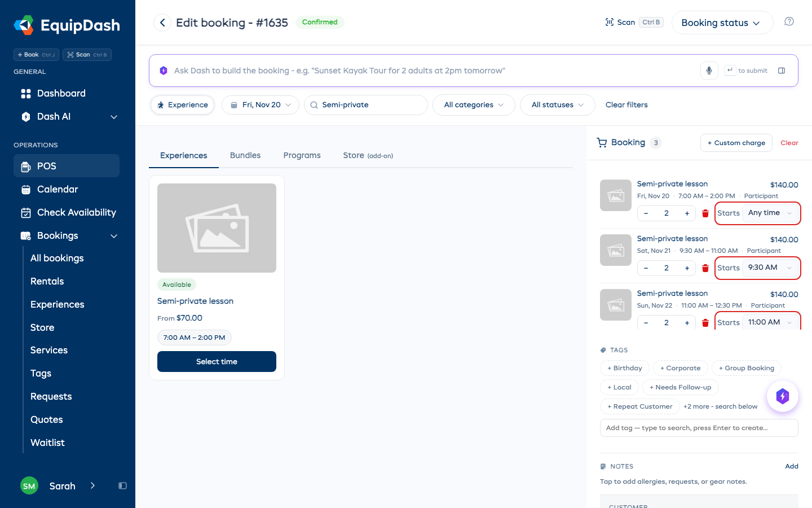
Task: Open the Booking status dropdown
Action: [x=722, y=23]
